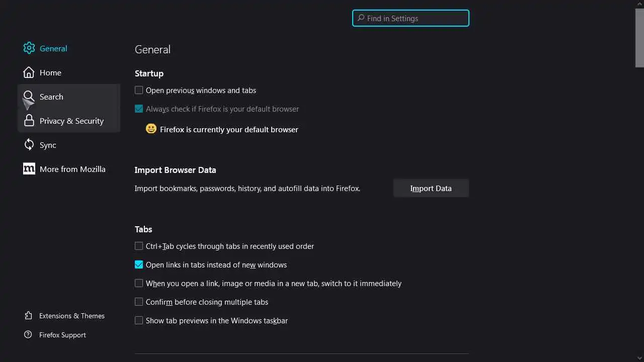The height and width of the screenshot is (362, 644).
Task: Open the Privacy & Security settings tab
Action: pyautogui.click(x=71, y=121)
